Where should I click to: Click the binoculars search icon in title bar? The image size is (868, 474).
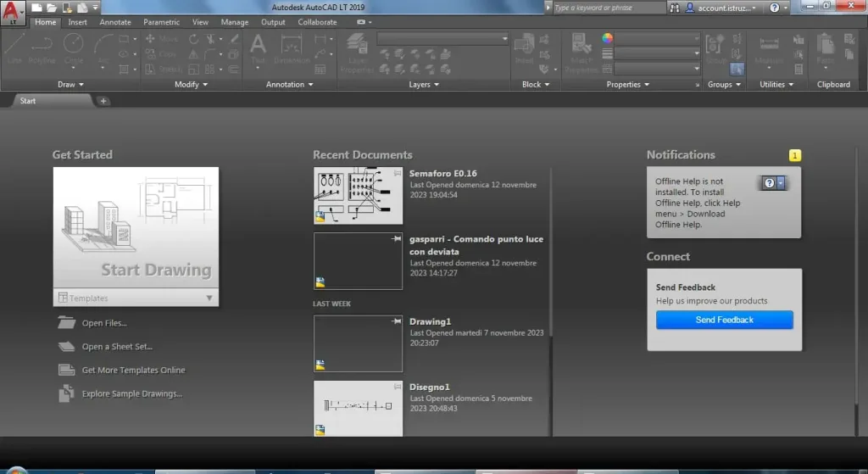[x=675, y=8]
